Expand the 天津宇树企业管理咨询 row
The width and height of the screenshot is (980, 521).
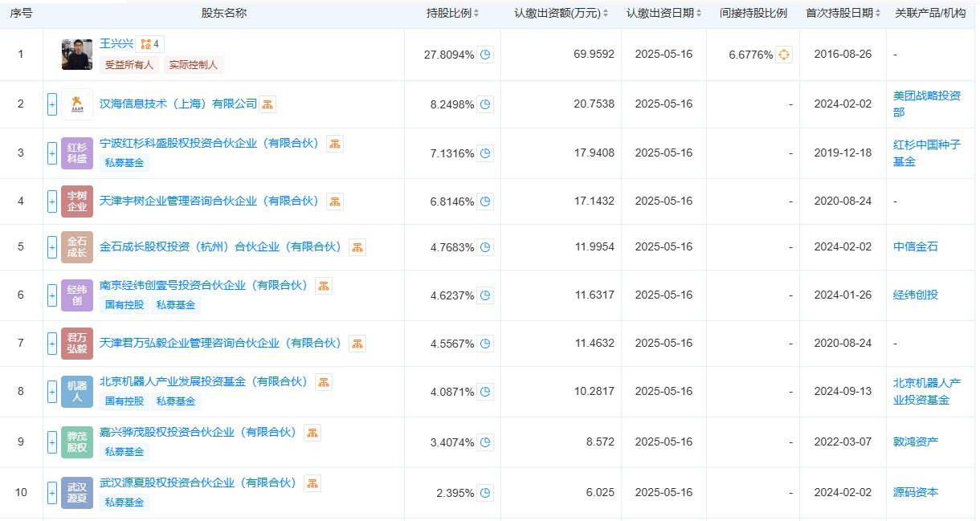pyautogui.click(x=52, y=201)
